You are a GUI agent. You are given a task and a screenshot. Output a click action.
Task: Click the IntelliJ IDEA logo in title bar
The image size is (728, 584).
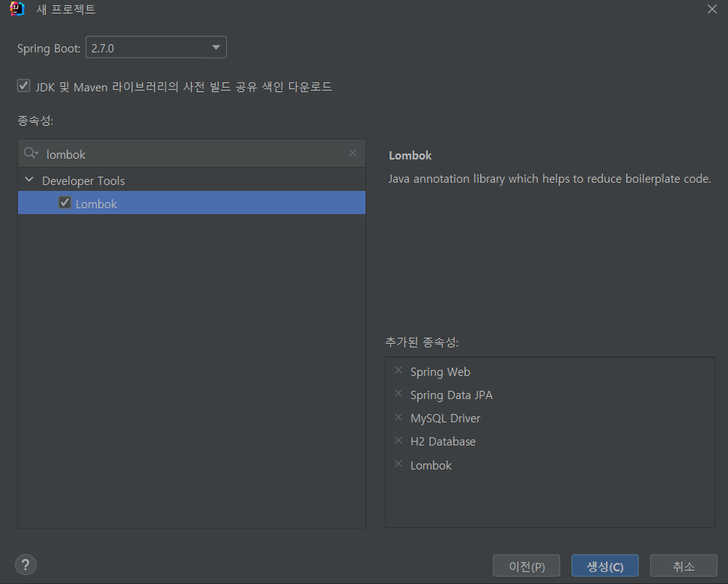17,9
